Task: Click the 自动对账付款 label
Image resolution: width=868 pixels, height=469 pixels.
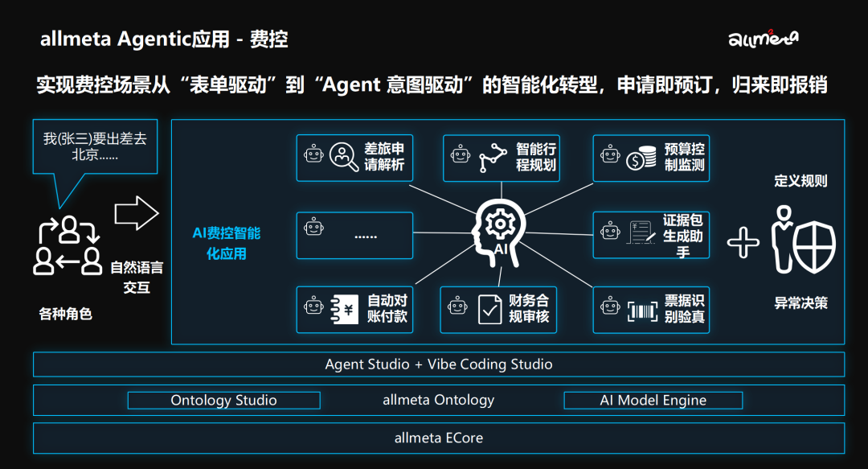Action: pyautogui.click(x=387, y=309)
